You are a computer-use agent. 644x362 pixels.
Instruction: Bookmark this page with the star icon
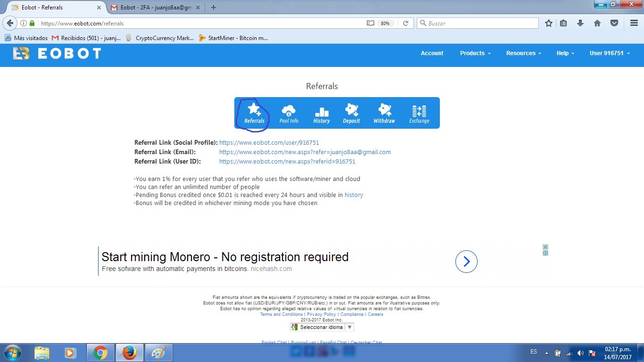(549, 23)
